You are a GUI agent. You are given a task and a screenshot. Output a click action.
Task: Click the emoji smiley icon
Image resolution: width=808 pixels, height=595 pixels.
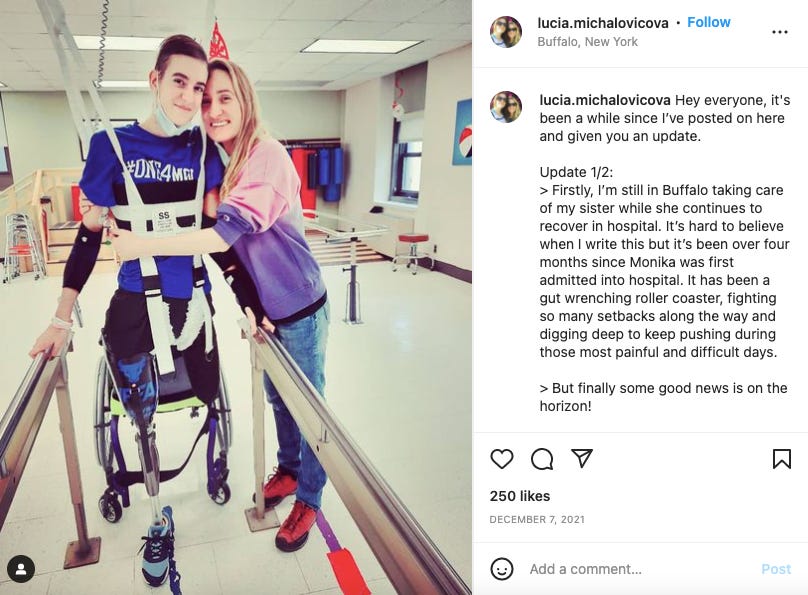coord(501,569)
